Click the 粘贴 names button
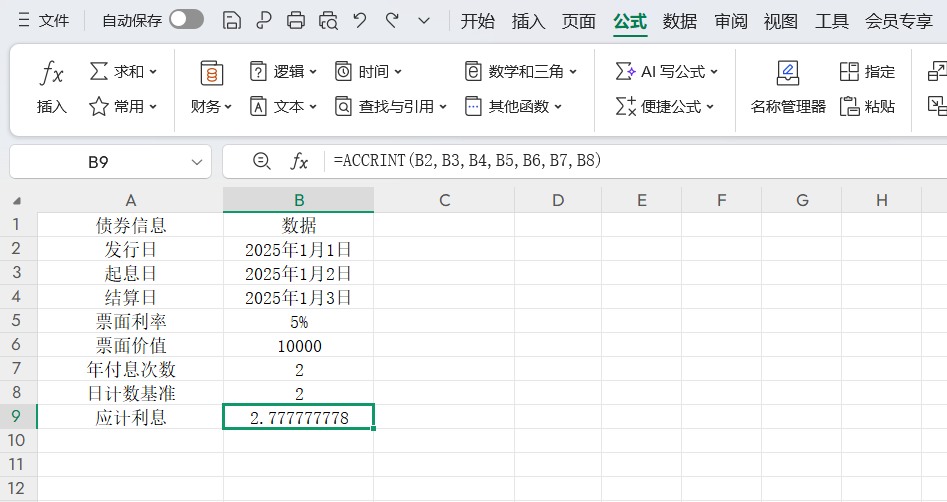 tap(867, 107)
